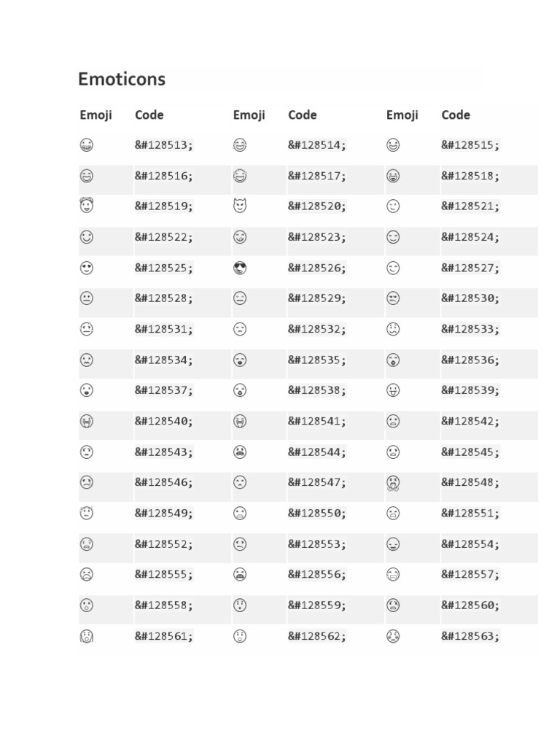The image size is (560, 747).
Task: Click the last Code column header
Action: point(456,115)
